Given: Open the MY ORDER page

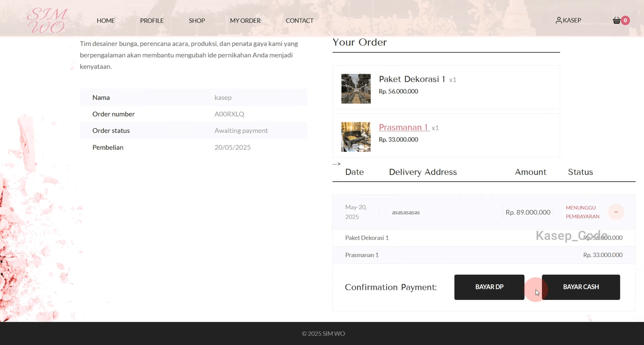Looking at the screenshot, I should click(245, 20).
